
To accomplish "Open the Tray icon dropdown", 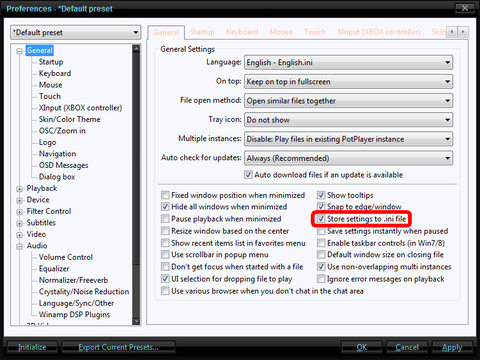I will point(348,120).
